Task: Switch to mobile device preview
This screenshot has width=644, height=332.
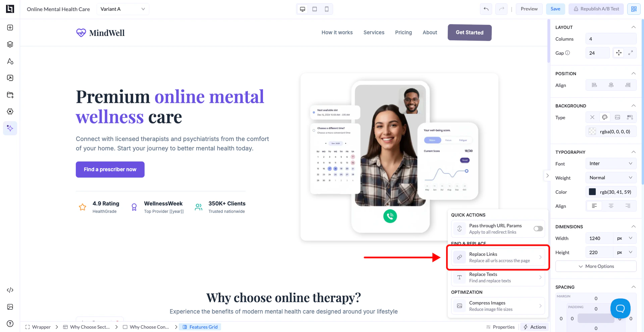Action: click(327, 9)
